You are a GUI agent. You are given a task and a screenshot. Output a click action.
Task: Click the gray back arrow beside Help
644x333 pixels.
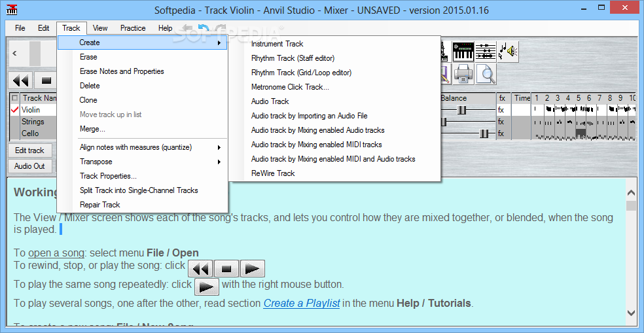tap(188, 28)
